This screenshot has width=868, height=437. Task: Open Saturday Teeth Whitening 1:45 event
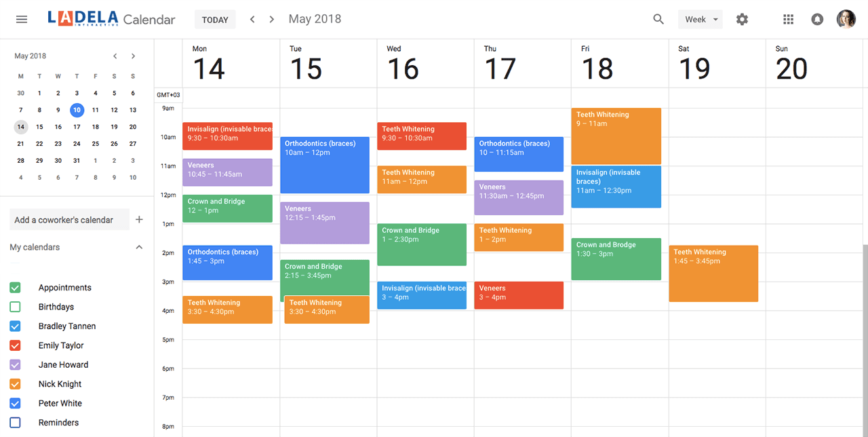point(713,273)
